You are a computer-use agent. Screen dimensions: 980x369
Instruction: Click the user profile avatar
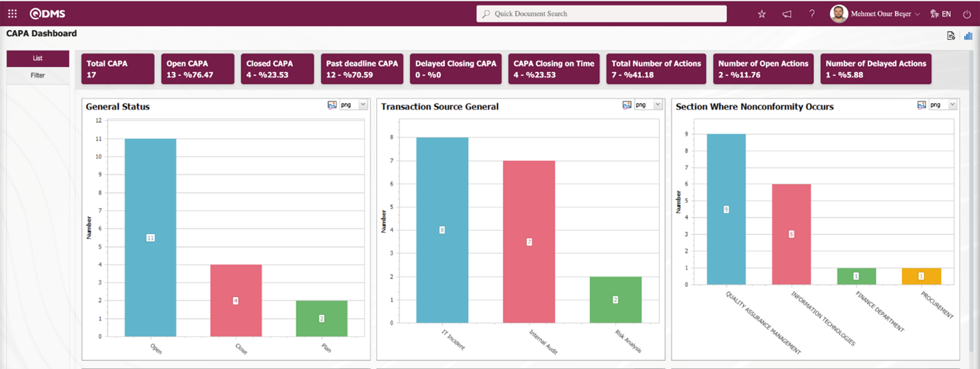click(x=839, y=14)
